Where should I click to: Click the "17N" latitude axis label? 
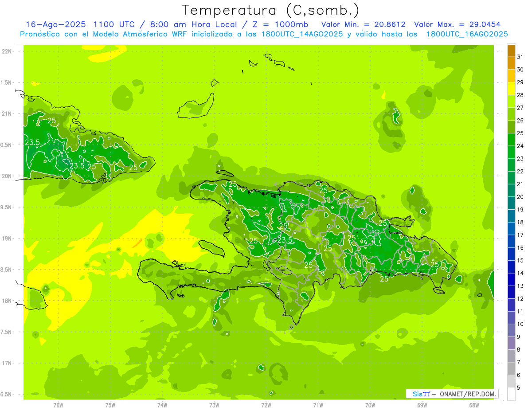coord(7,363)
